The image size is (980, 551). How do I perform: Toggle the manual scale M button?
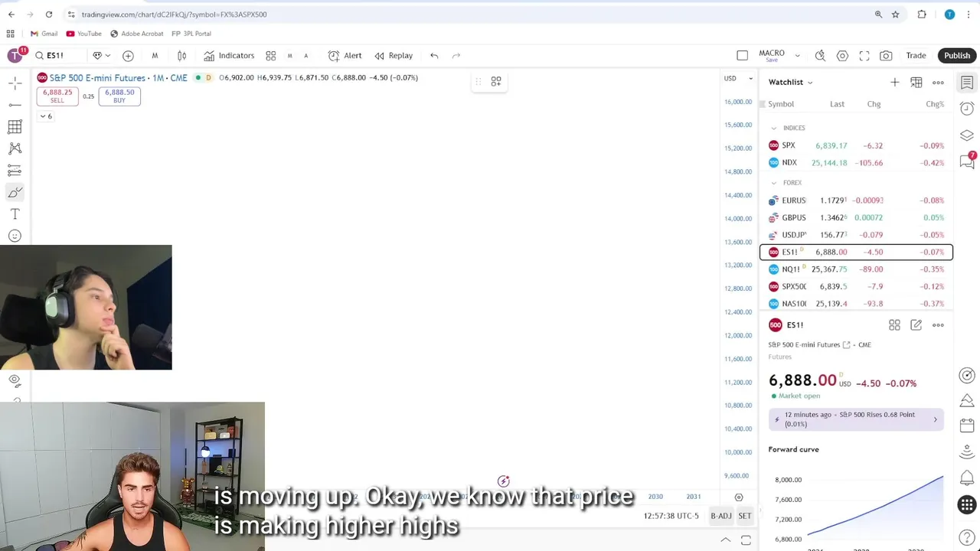pyautogui.click(x=289, y=56)
